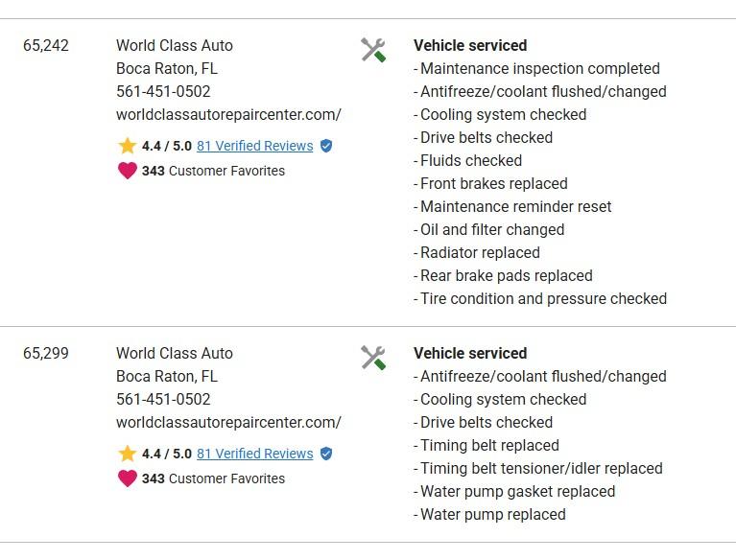Click the Timing belt replaced line item
Viewport: 736px width, 560px height.
[x=489, y=445]
